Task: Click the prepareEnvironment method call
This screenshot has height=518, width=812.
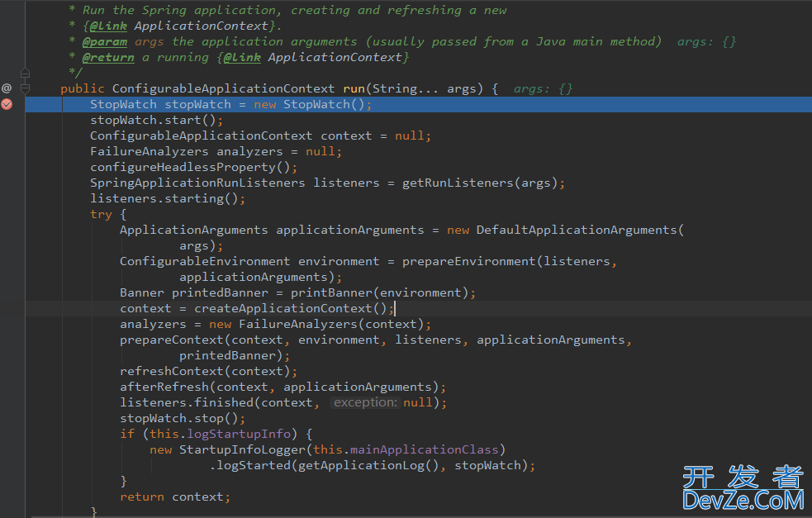Action: coord(468,262)
